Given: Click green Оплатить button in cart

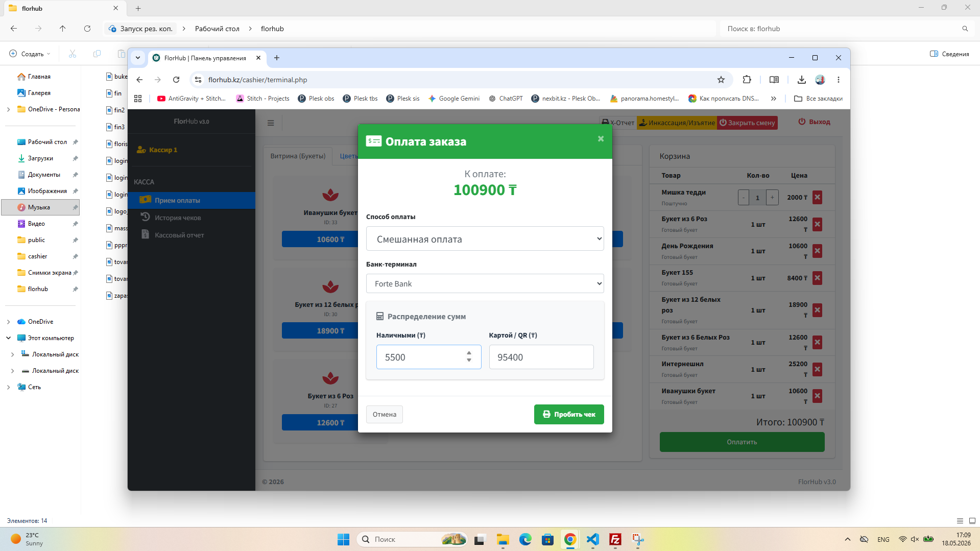Looking at the screenshot, I should (742, 442).
